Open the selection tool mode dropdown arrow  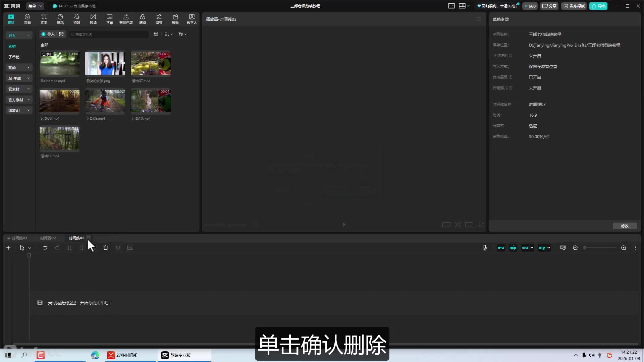tap(30, 248)
